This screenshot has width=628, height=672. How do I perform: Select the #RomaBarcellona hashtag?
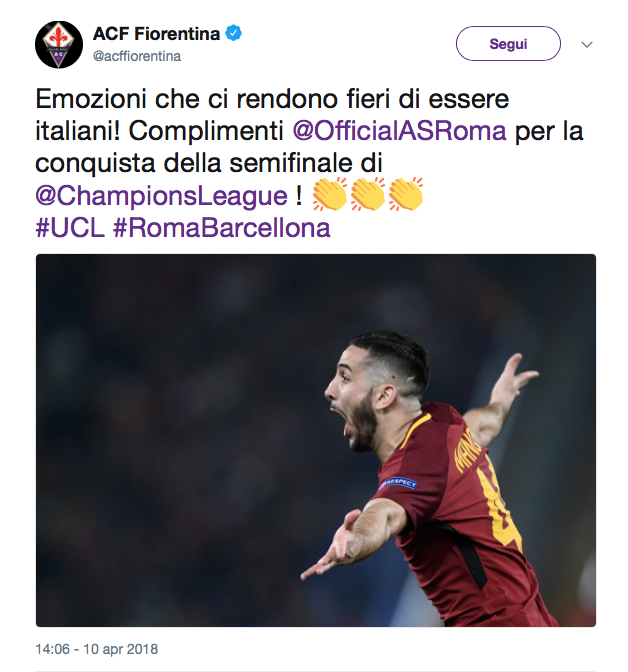point(221,228)
